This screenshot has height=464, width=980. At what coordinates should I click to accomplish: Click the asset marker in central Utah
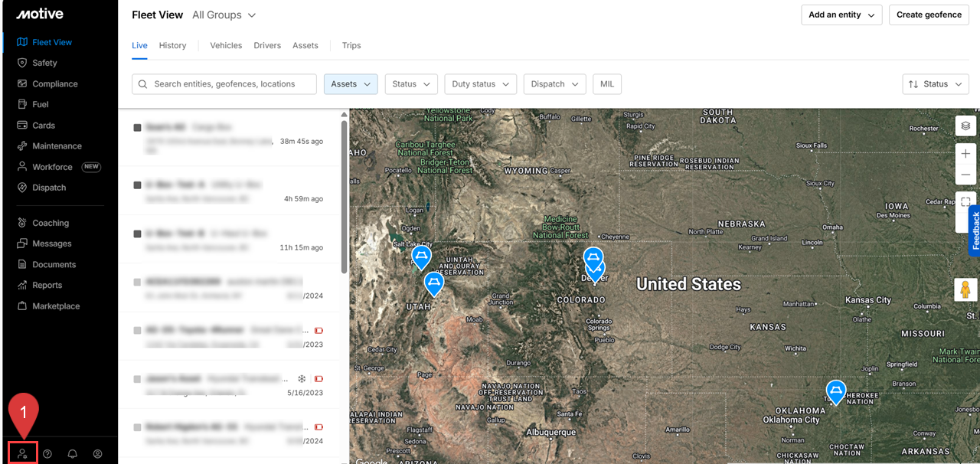434,284
